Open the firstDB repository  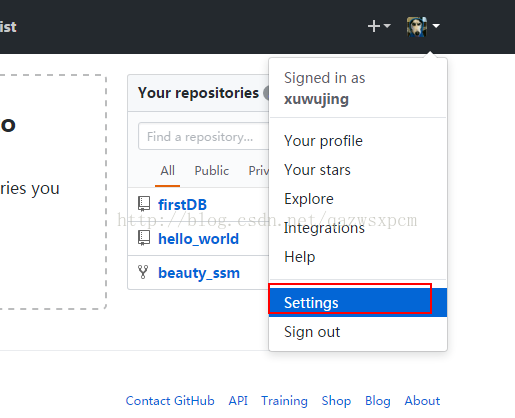(x=183, y=204)
